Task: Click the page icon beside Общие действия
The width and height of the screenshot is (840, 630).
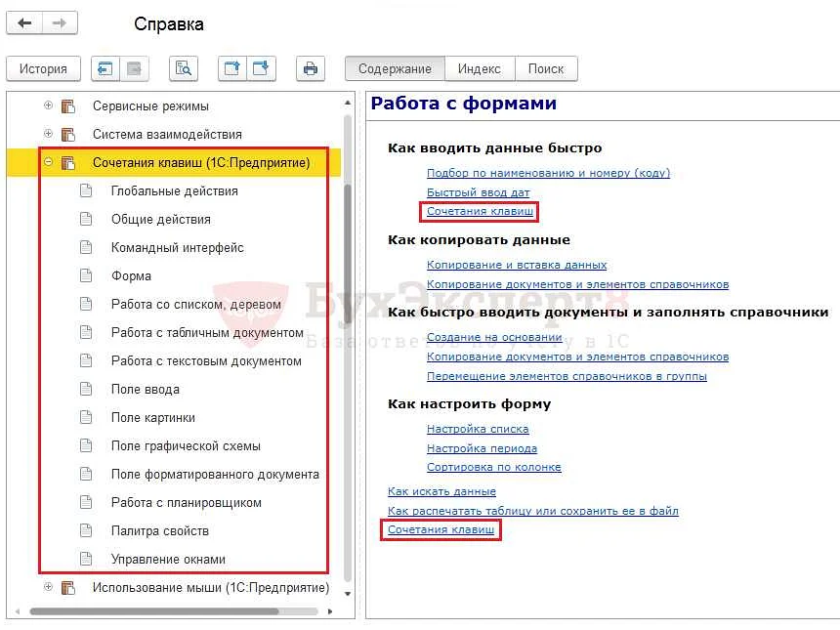Action: pos(86,219)
